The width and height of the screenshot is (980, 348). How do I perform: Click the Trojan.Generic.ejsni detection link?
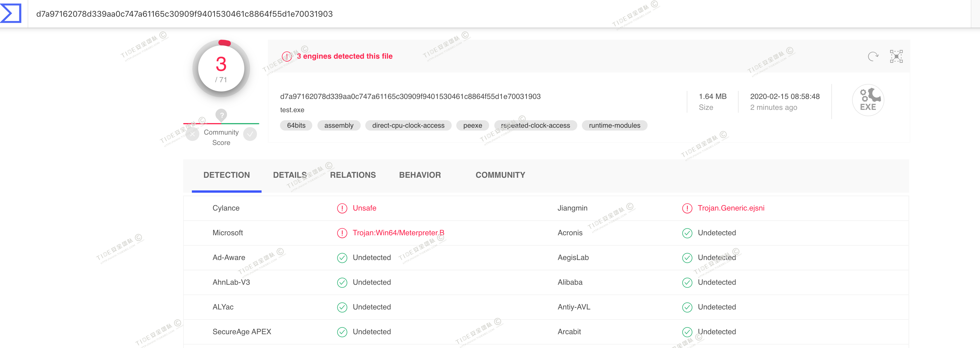(731, 208)
